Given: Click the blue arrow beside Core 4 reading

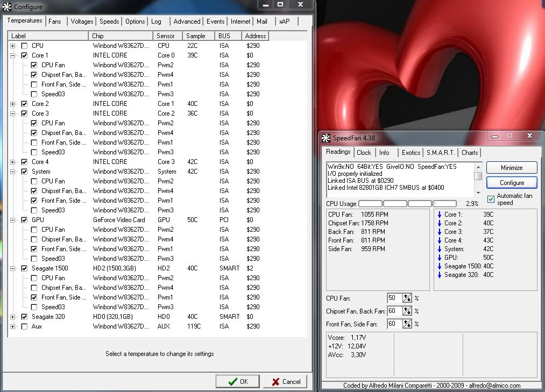Looking at the screenshot, I should pos(439,240).
